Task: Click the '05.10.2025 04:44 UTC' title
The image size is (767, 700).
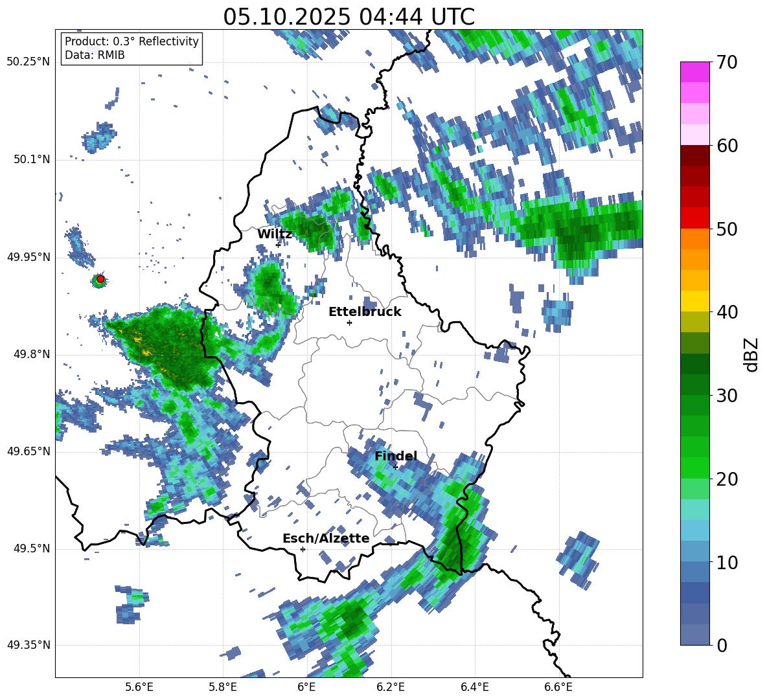Action: point(349,17)
